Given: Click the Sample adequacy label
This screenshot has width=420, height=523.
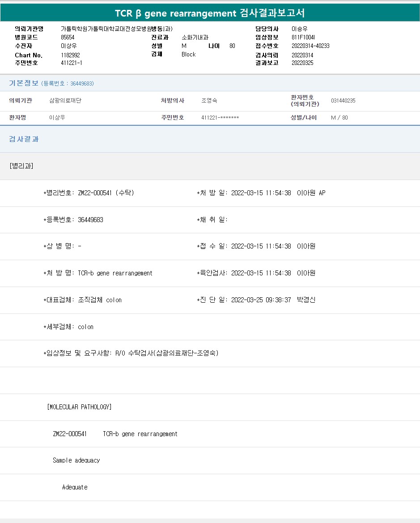Looking at the screenshot, I should coord(76,460).
